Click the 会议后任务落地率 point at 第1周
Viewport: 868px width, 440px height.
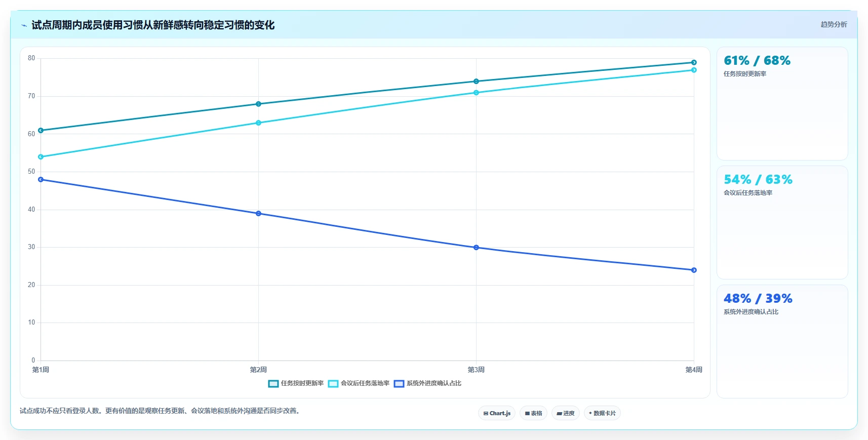point(41,157)
